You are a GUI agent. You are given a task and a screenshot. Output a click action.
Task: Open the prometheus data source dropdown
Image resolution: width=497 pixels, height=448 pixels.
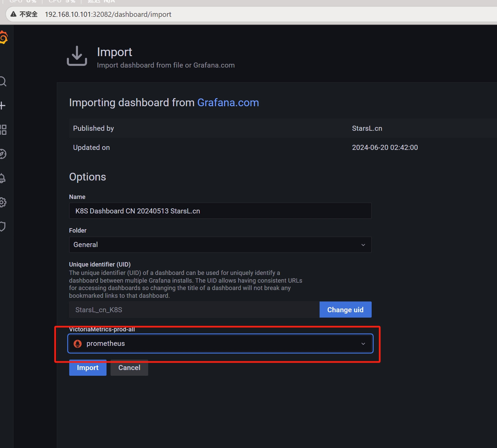pos(220,343)
